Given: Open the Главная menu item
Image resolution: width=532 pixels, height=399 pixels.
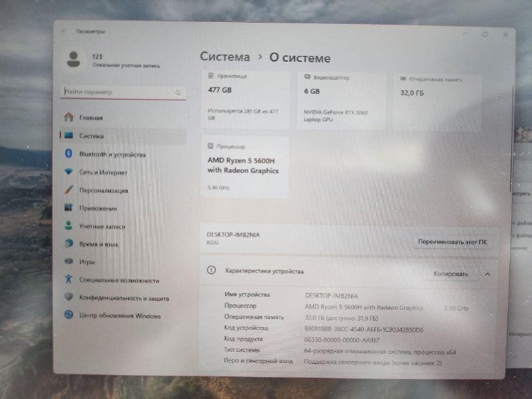Looking at the screenshot, I should pos(123,118).
